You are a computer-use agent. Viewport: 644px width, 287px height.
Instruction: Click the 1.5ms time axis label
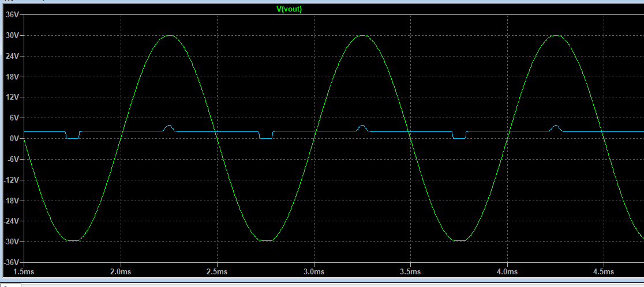click(24, 272)
